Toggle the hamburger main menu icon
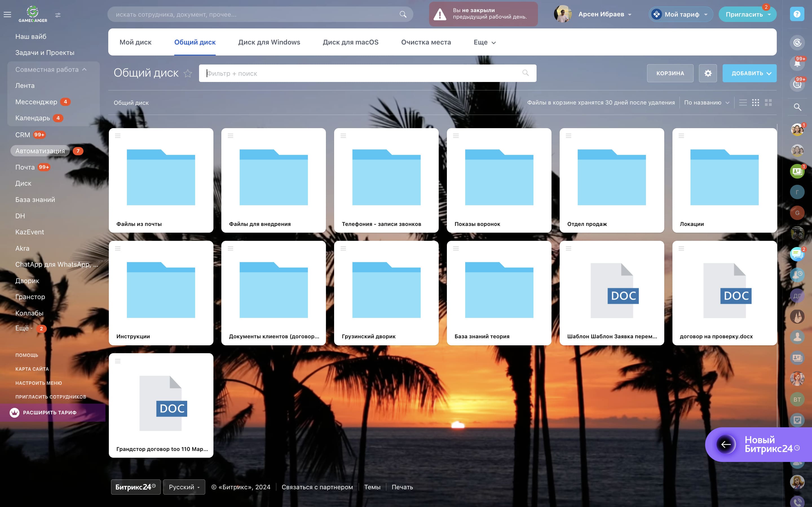 7,14
